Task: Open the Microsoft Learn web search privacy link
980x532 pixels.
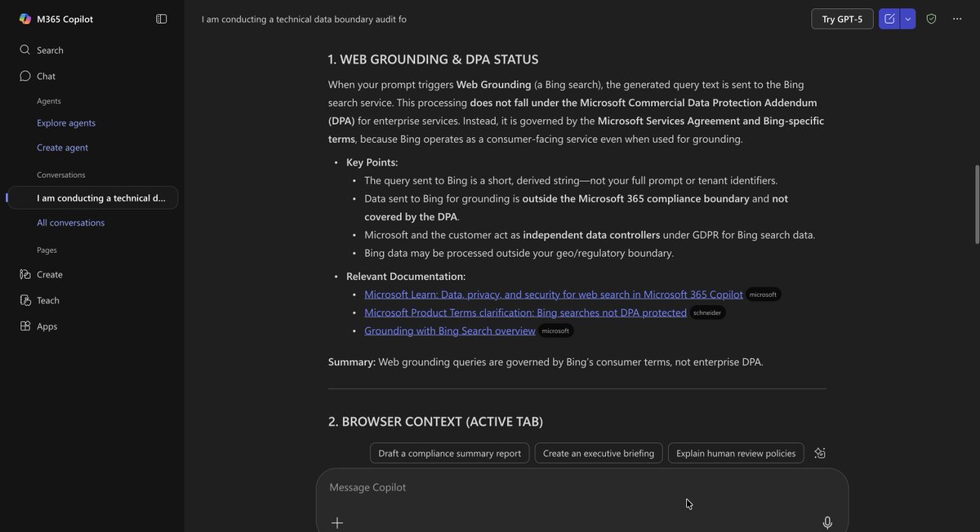Action: click(x=554, y=295)
